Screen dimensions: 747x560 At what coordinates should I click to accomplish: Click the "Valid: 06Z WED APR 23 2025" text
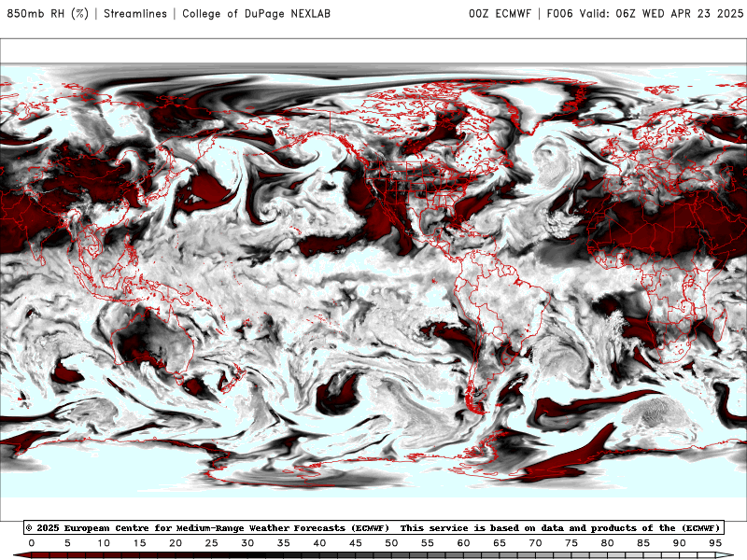[x=661, y=13]
